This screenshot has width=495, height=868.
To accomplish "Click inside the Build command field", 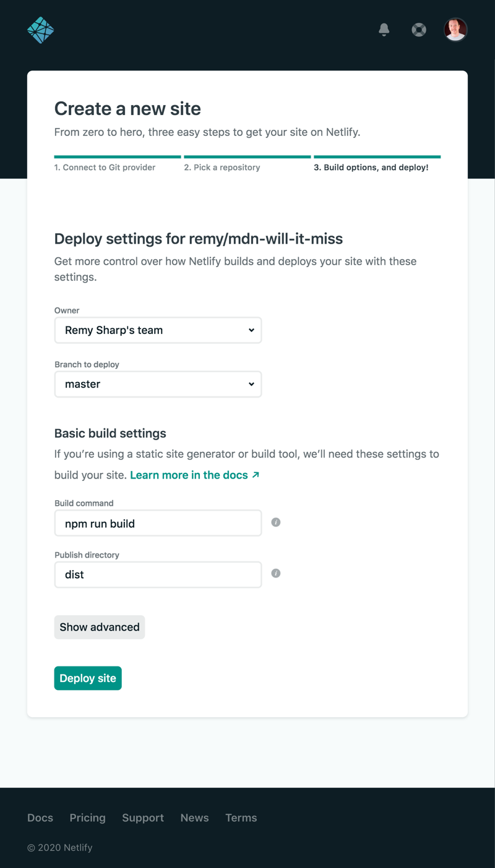I will 158,523.
